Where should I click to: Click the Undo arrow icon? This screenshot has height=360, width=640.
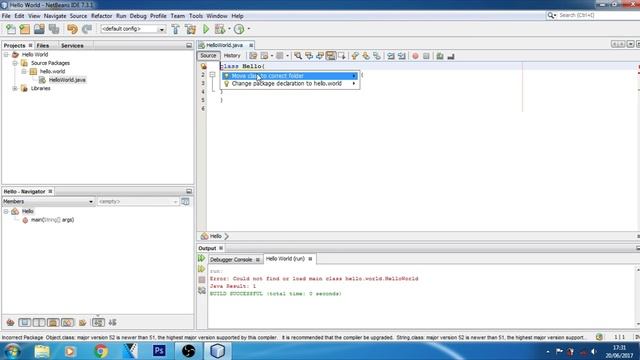[72, 29]
